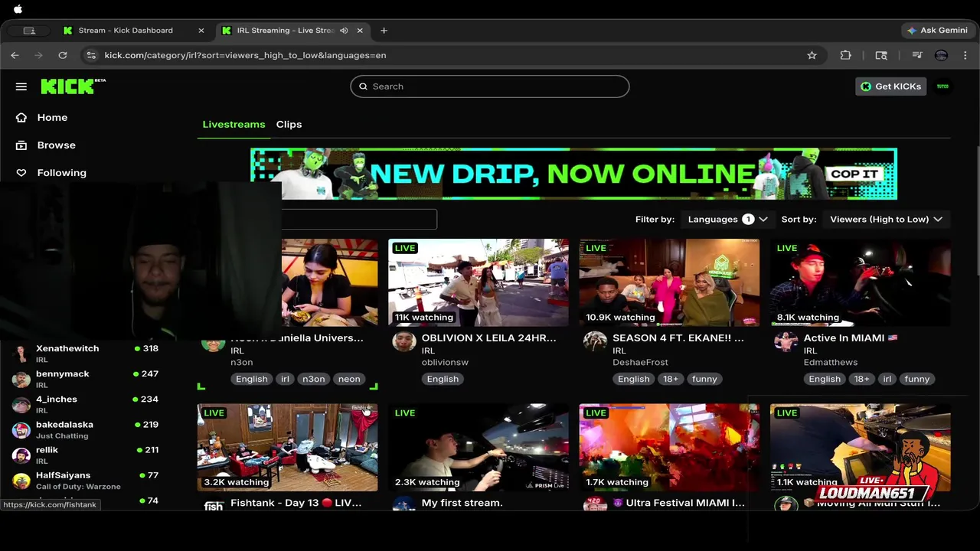Screen dimensions: 980x551
Task: Open HalfSaiyans in the sidebar channel list
Action: [86, 480]
